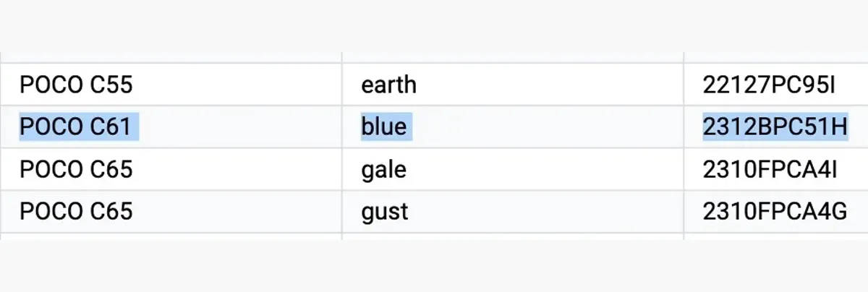Click the highlighted POCO C61 cell

171,127
